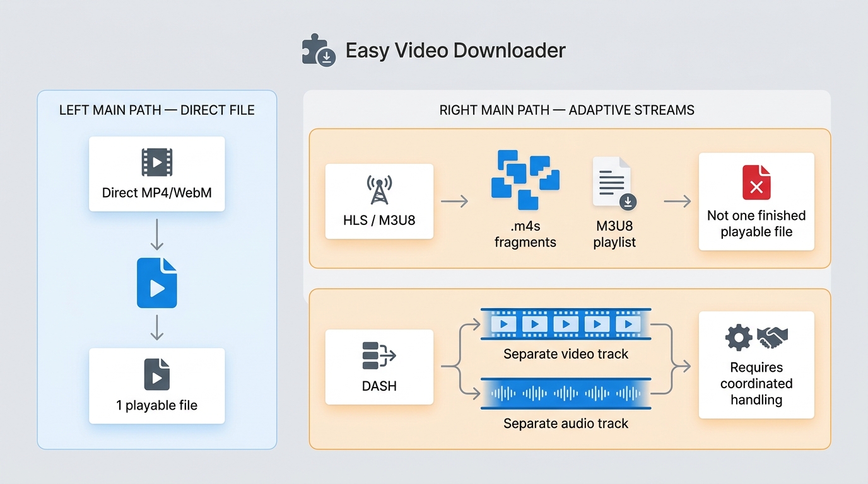
Task: Select the separate audio track waveform
Action: point(566,394)
